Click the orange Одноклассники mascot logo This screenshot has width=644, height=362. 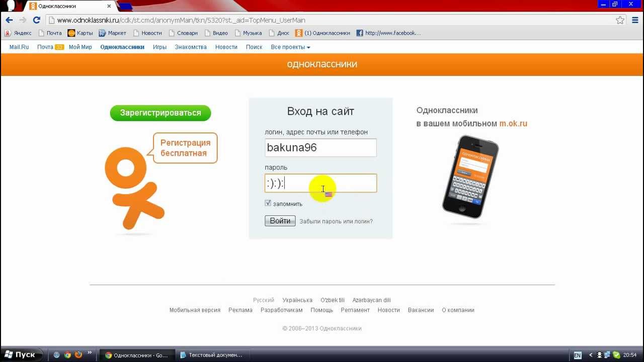(x=134, y=188)
